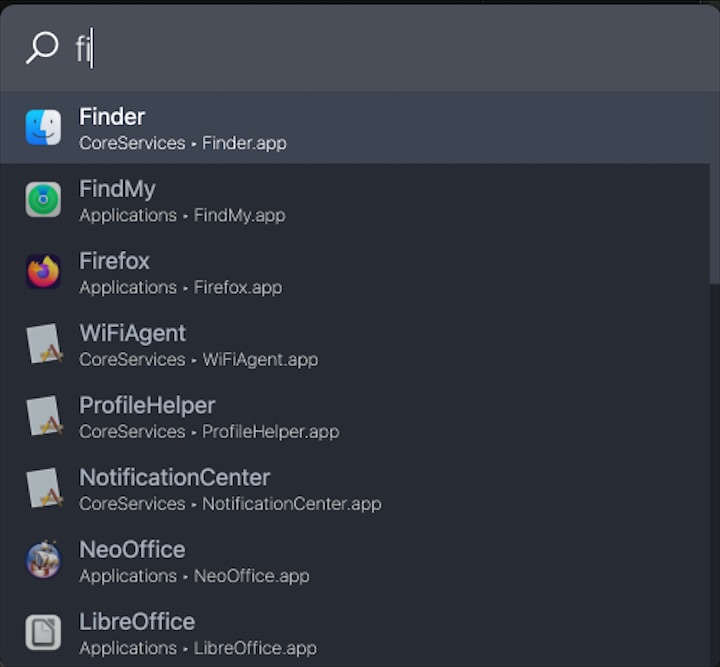Click the NotificationCenter generic app icon
The height and width of the screenshot is (667, 720).
pyautogui.click(x=43, y=488)
